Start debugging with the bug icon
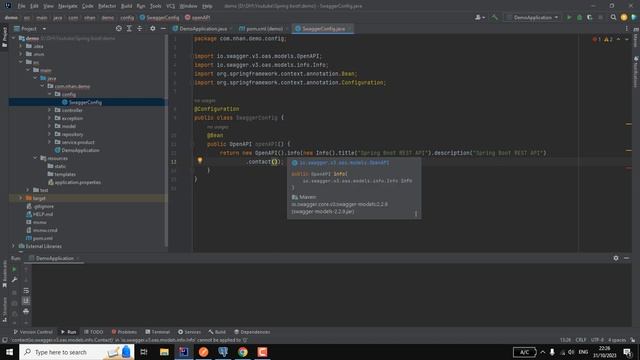This screenshot has height=360, width=640. (579, 18)
